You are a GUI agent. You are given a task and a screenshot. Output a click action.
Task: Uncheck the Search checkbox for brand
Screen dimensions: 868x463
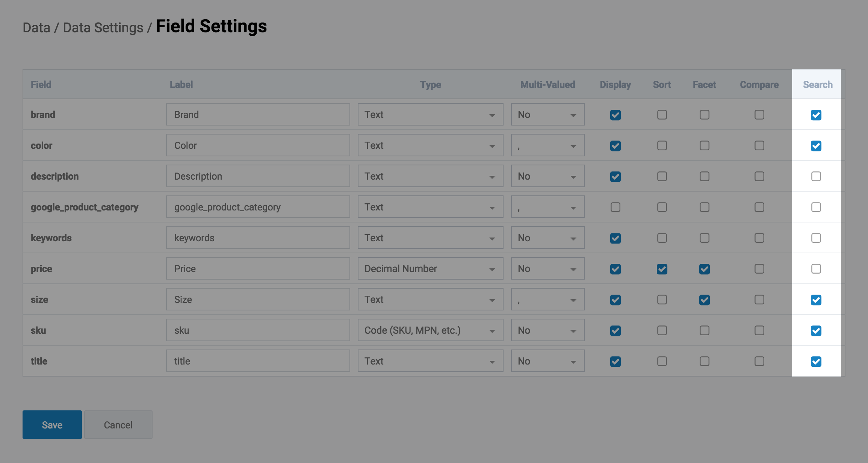[816, 115]
